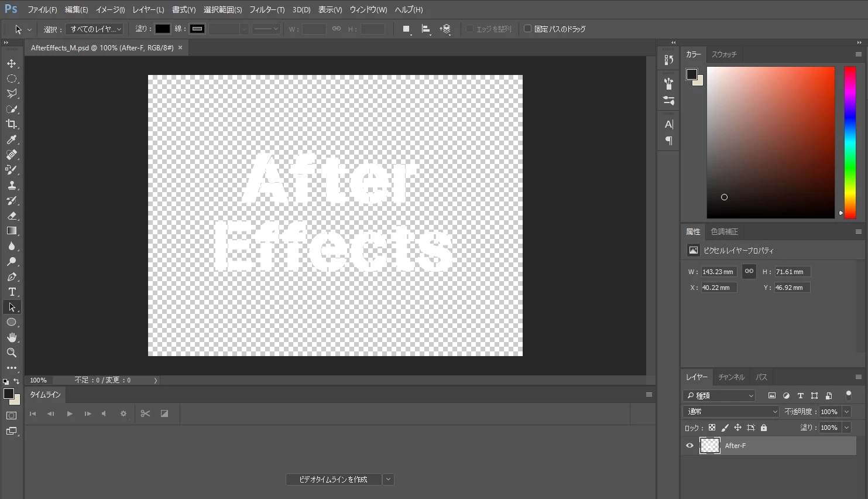This screenshot has height=499, width=868.
Task: Click ビデオタイムラインを作成 button
Action: pyautogui.click(x=333, y=479)
